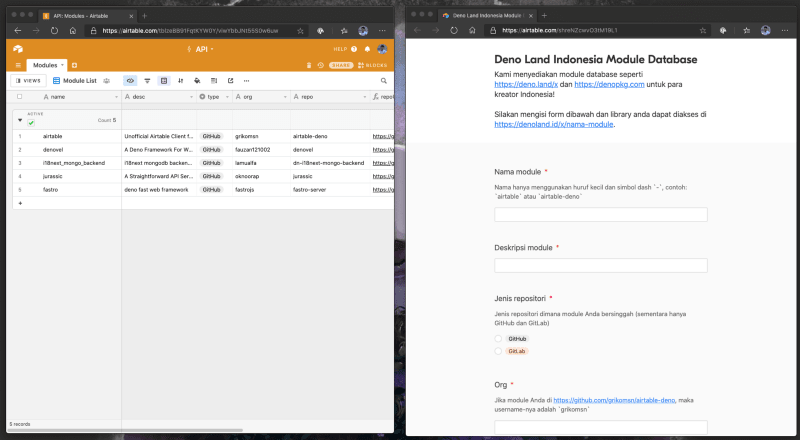Screen dimensions: 800x440
Task: Open the https://denopkg.com link
Action: coord(609,84)
